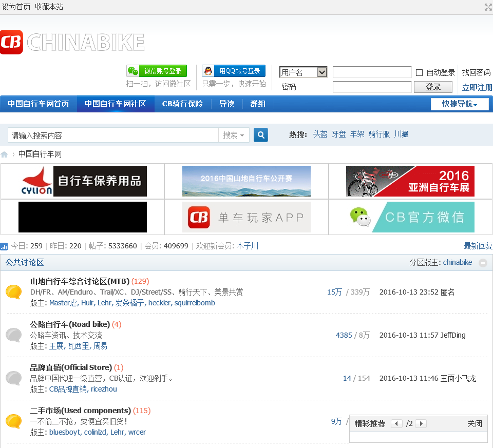
Task: Click moderator 瓦西里 link
Action: (79, 346)
